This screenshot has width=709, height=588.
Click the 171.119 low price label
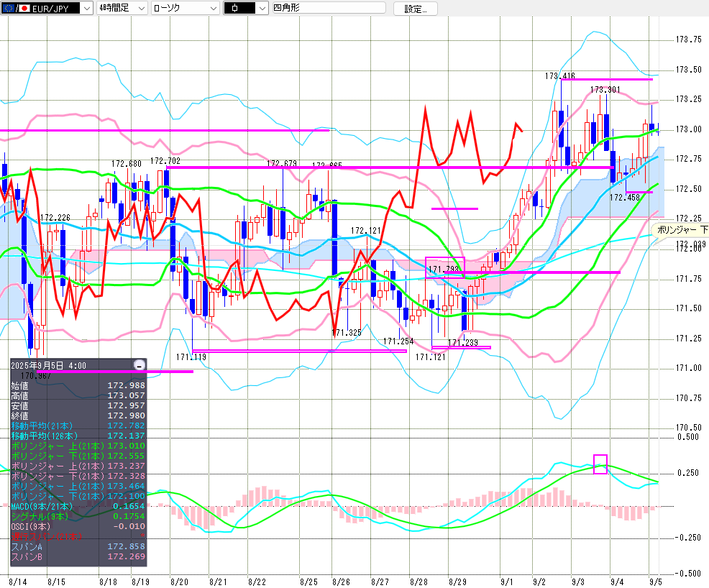(x=191, y=357)
